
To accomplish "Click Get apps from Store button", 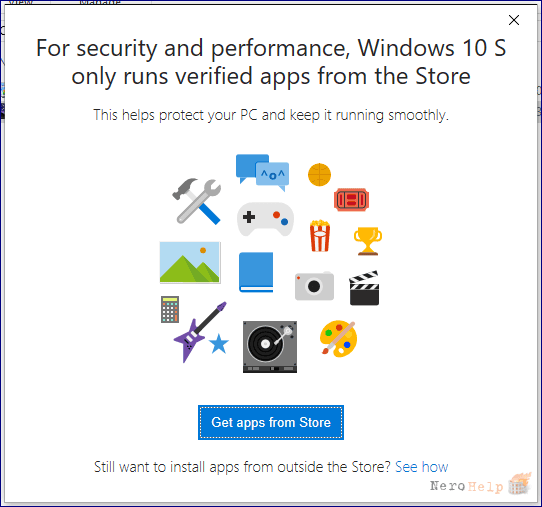I will 271,422.
